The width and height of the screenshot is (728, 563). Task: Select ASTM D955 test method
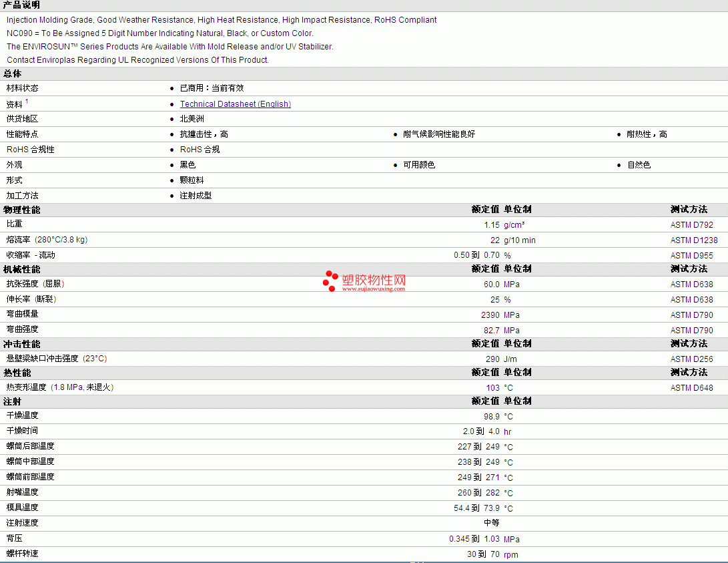pos(692,256)
